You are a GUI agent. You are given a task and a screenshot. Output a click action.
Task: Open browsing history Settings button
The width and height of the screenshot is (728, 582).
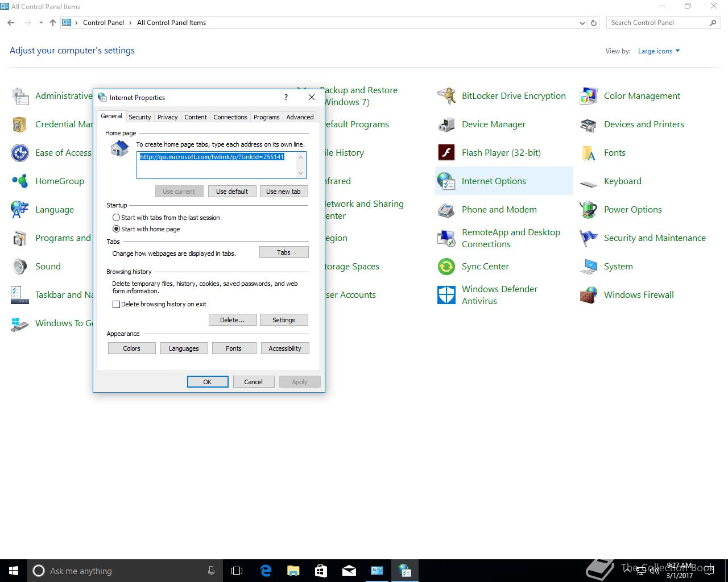tap(284, 320)
